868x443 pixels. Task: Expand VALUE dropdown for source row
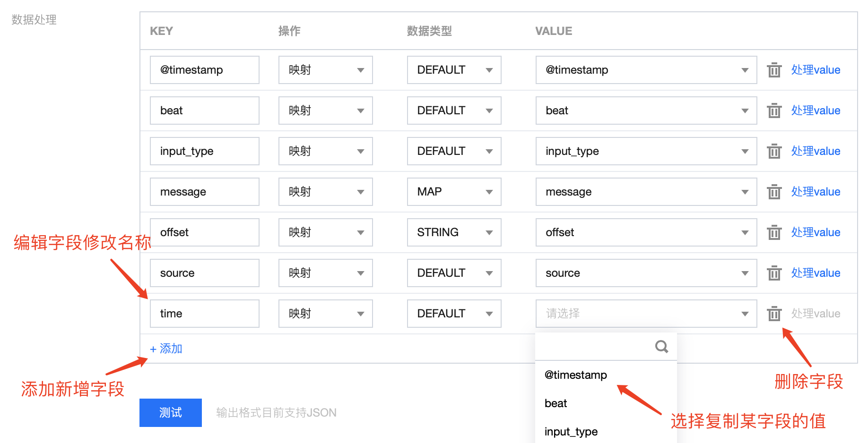646,273
